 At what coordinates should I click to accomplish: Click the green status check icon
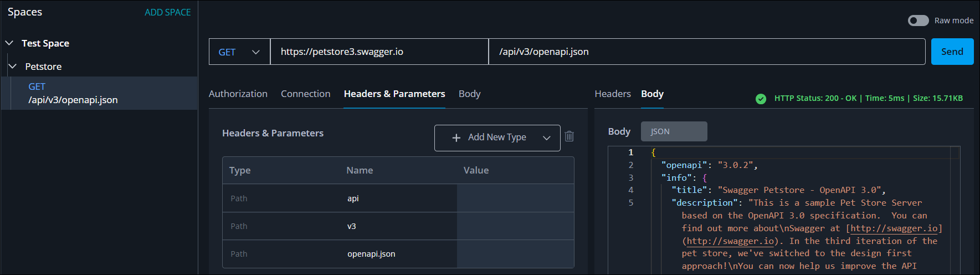pos(761,99)
